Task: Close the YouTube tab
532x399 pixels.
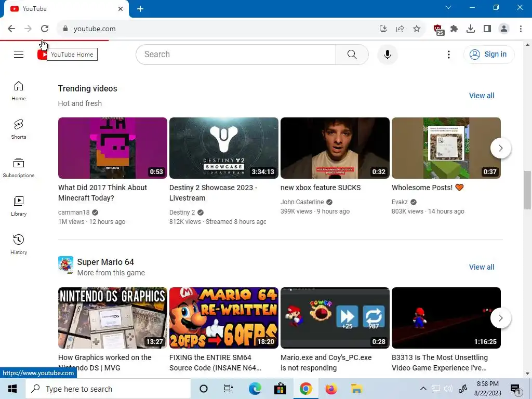Action: click(121, 9)
